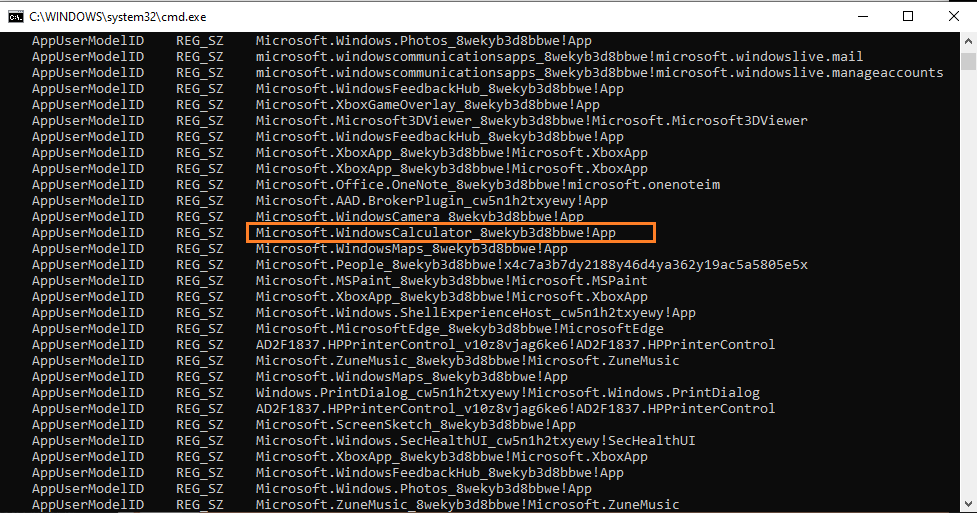This screenshot has width=977, height=513.
Task: Click AppUserModelID in the WindowsCalculator row
Action: pos(88,233)
